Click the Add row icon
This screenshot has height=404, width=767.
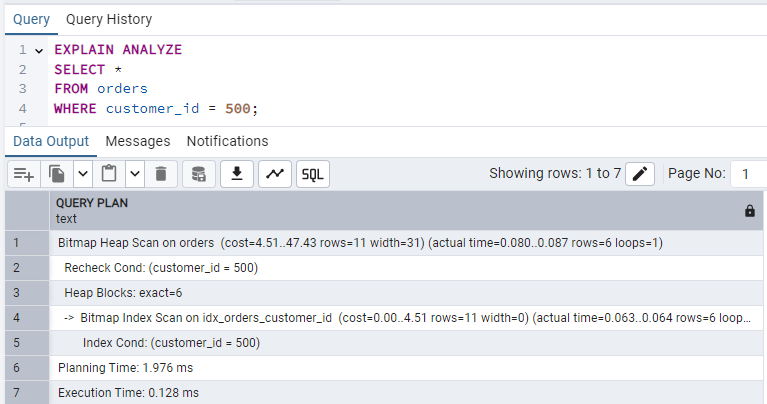coord(23,174)
